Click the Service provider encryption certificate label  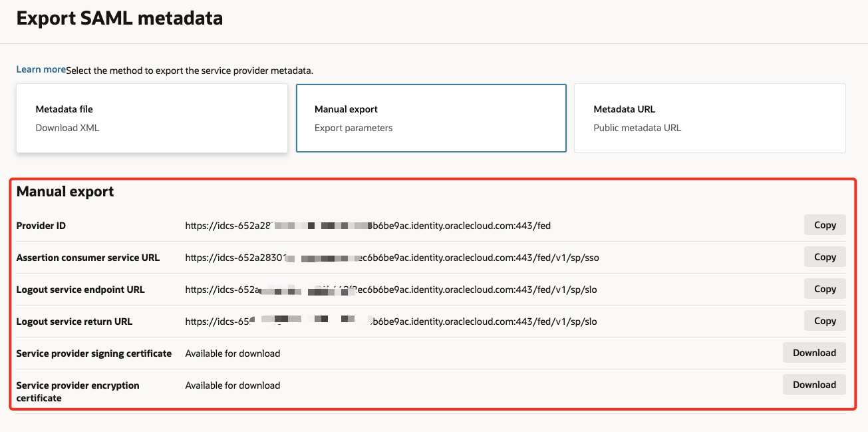(78, 391)
